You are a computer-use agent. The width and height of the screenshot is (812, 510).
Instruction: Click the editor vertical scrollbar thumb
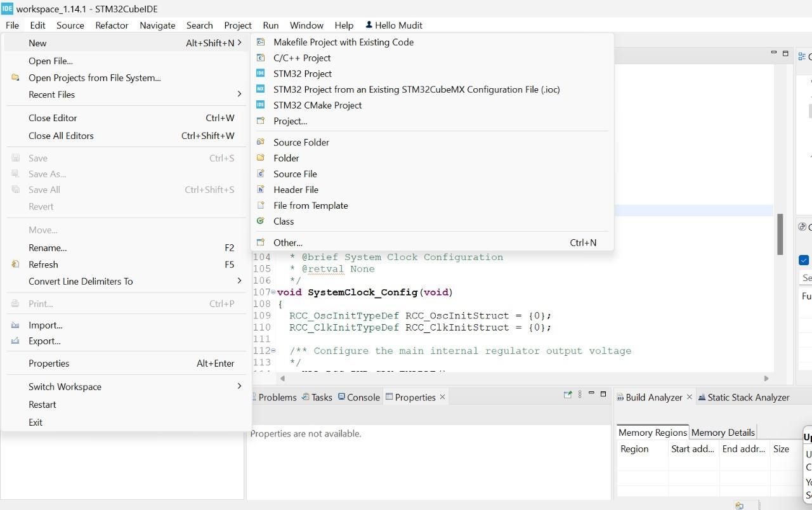(x=780, y=234)
